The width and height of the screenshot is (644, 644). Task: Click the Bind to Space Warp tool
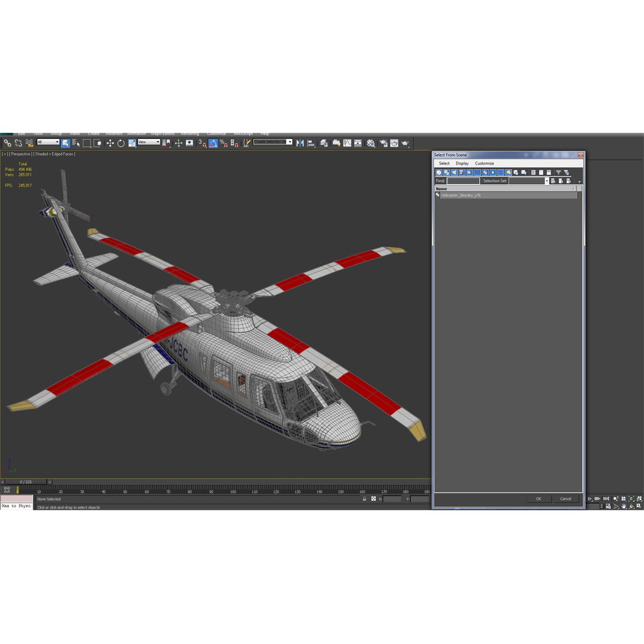(x=30, y=143)
